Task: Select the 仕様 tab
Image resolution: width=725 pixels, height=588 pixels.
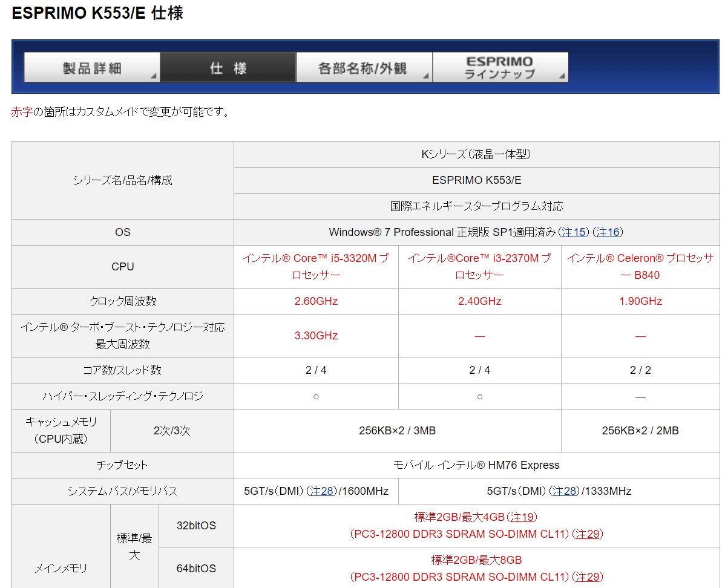Action: click(228, 68)
